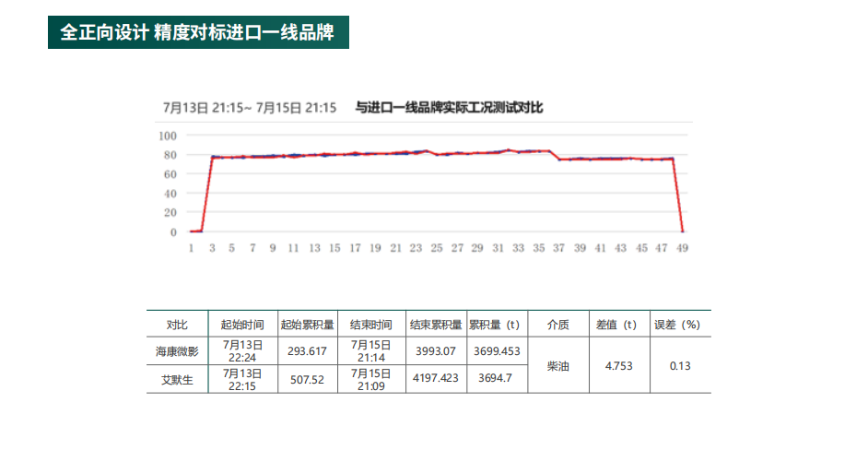The image size is (868, 450).
Task: Click the 3699.453 cumulative value cell
Action: [x=497, y=351]
